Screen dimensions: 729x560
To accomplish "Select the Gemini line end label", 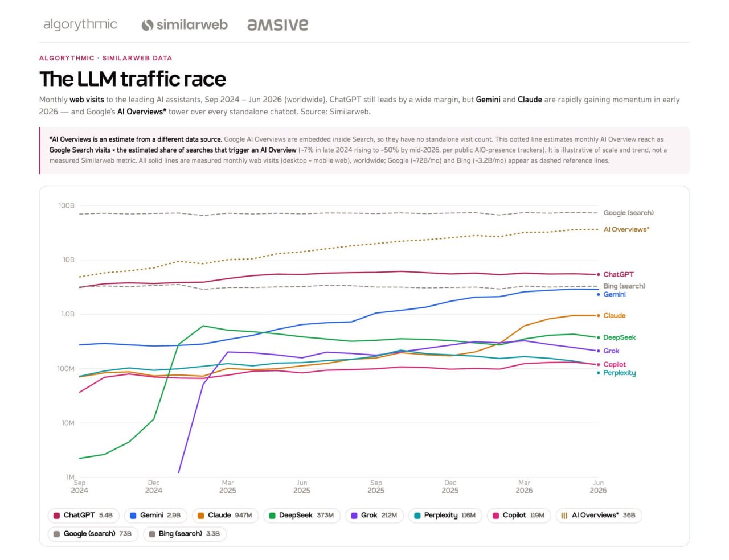I will pos(615,294).
